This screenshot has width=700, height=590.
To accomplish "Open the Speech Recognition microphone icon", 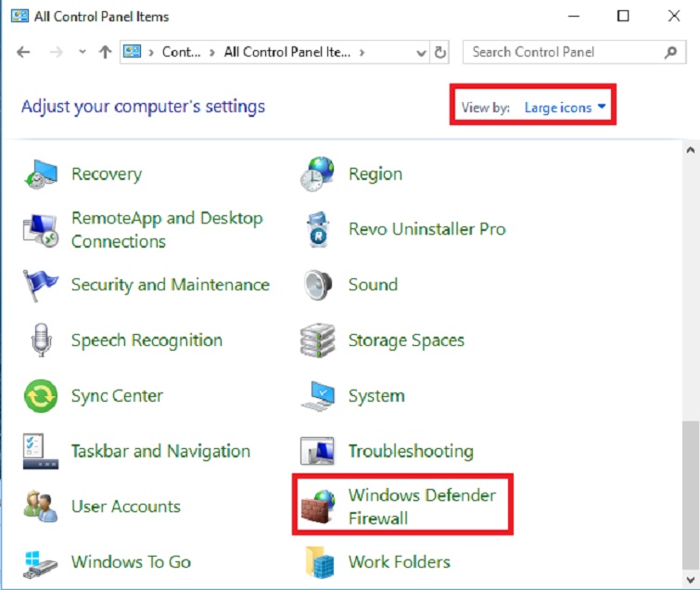I will pyautogui.click(x=40, y=340).
